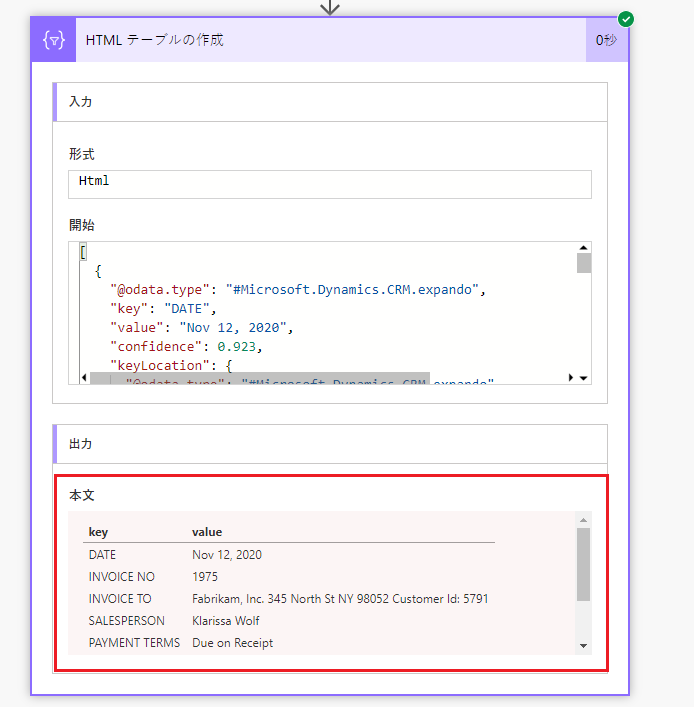Collapse the 入力 section header
This screenshot has width=694, height=707.
click(330, 102)
